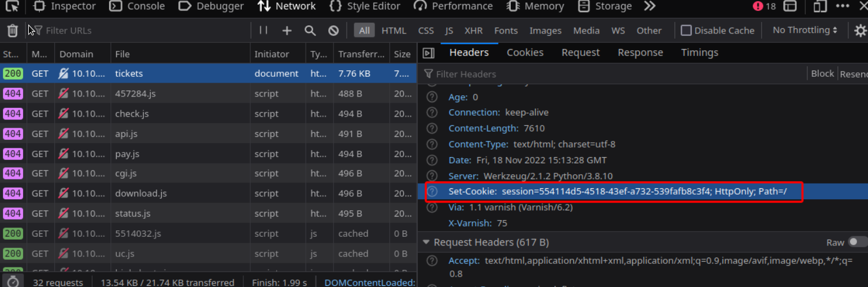Toggle the details sidebar pane icon
The image size is (868, 287).
pos(428,53)
